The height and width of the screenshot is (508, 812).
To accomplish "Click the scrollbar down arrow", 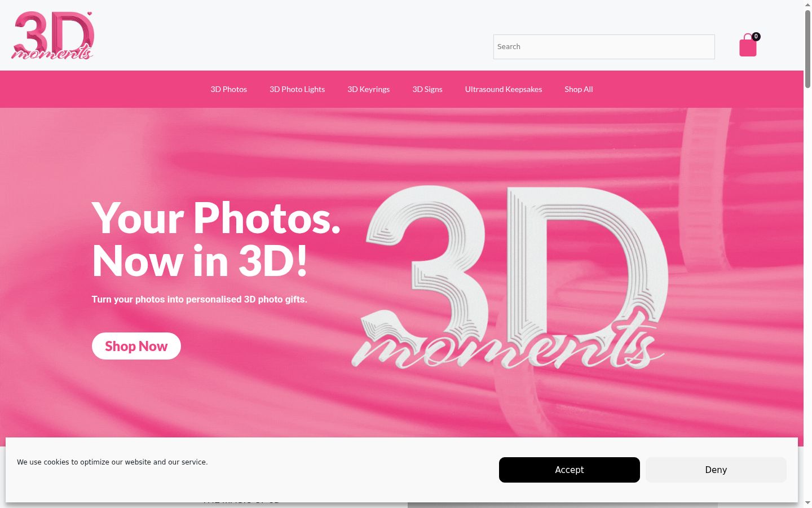I will pyautogui.click(x=807, y=503).
